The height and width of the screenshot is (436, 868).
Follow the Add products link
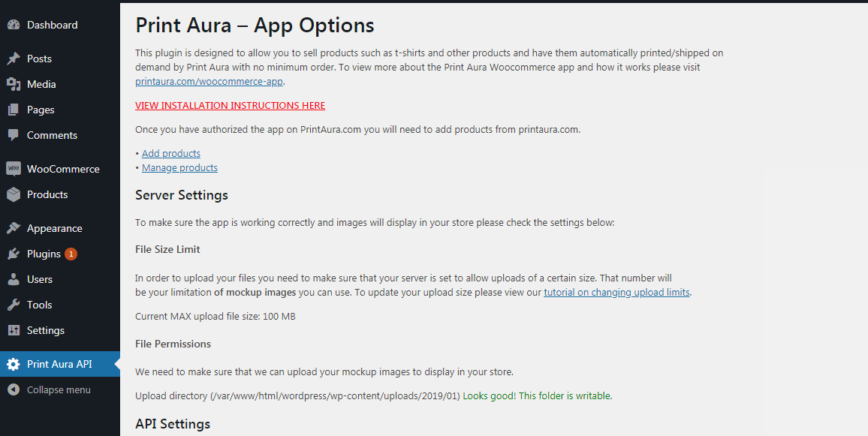click(x=171, y=153)
